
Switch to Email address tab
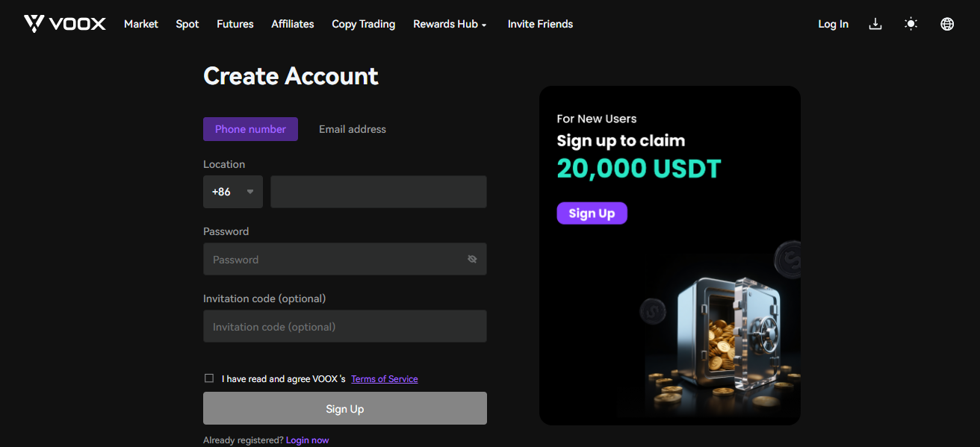pyautogui.click(x=353, y=129)
